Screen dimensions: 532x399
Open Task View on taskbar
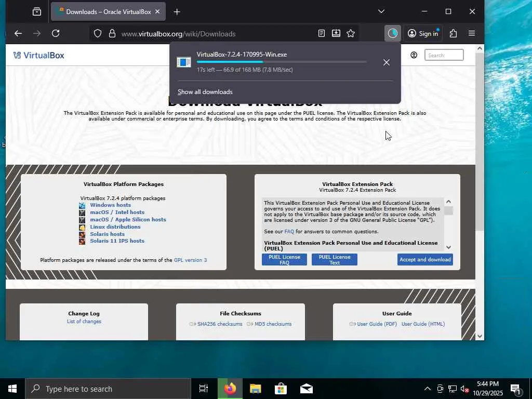pyautogui.click(x=204, y=389)
